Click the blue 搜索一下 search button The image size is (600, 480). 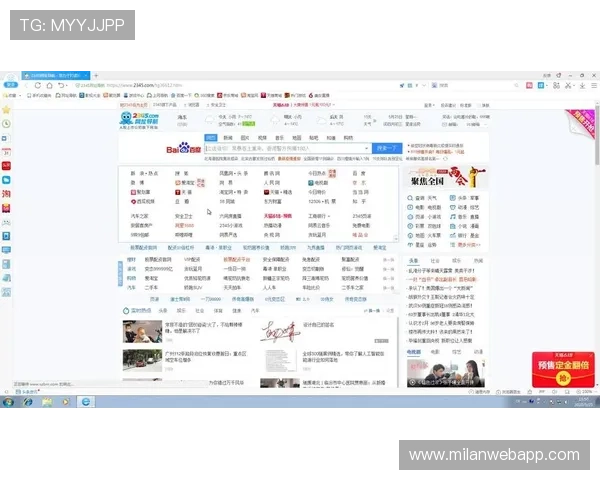click(x=387, y=148)
